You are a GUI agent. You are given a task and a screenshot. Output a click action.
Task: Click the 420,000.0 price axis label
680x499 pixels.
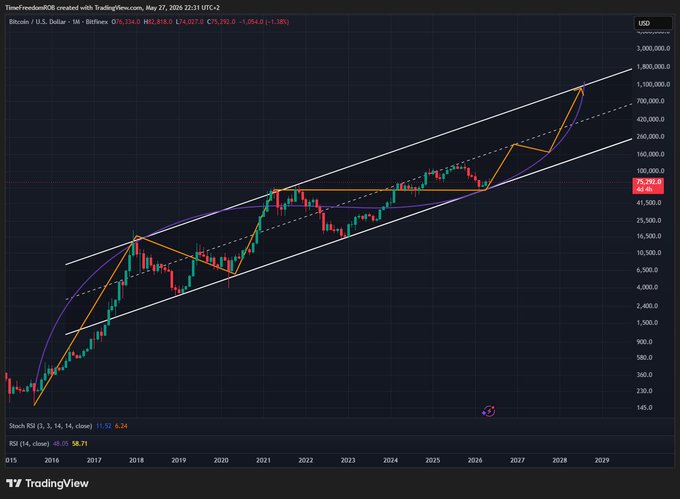coord(650,119)
